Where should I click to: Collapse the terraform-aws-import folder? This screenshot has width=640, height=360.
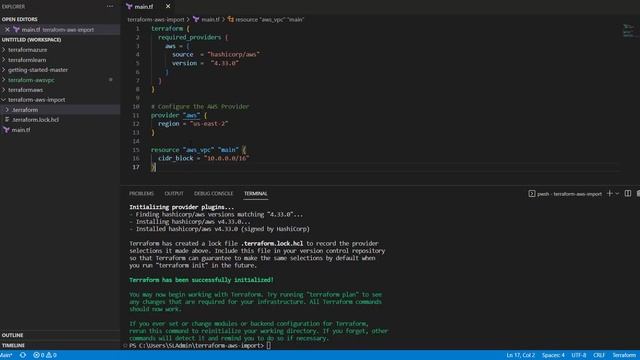tap(36, 100)
